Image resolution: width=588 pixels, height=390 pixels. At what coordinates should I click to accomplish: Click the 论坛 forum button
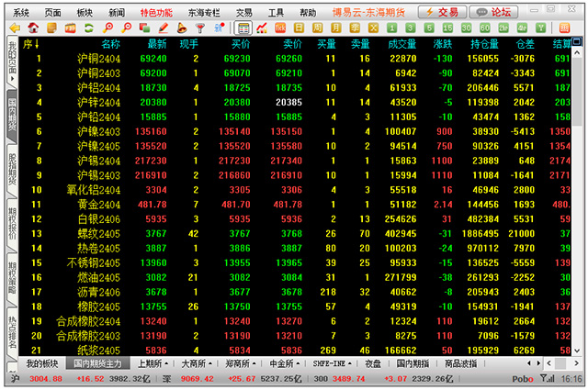(493, 12)
